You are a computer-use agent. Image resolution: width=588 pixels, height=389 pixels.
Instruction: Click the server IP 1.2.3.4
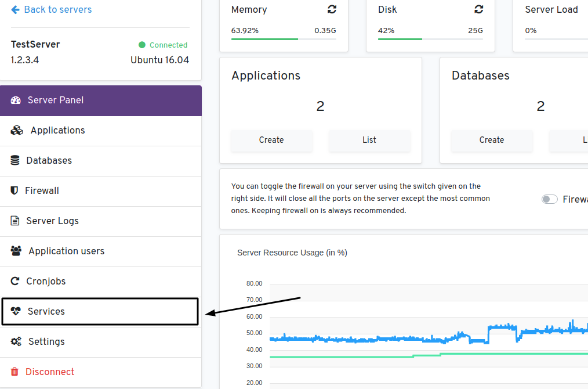[x=25, y=60]
